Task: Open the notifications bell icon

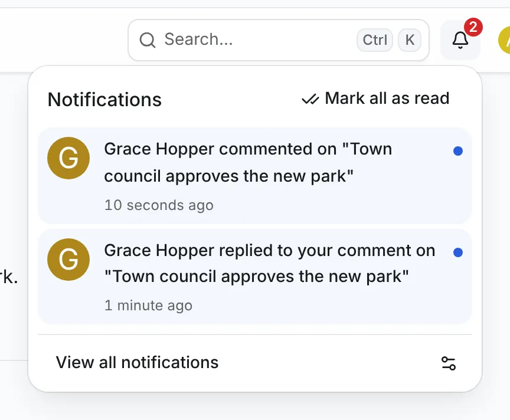Action: coord(460,40)
